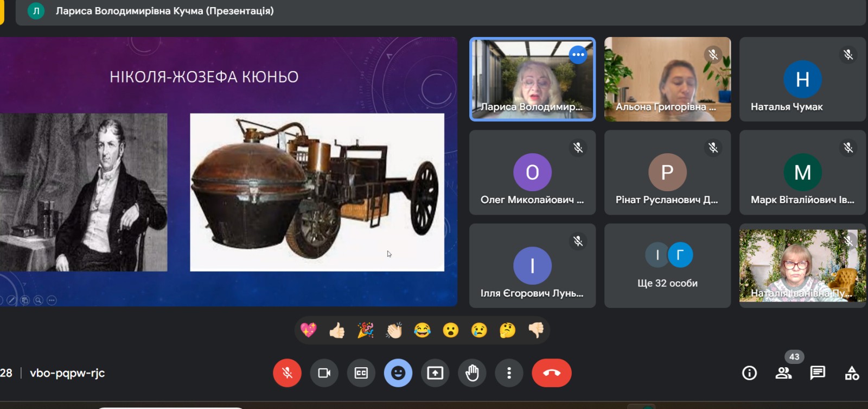Open options on Лариса Володимир tile
868x409 pixels.
(578, 54)
